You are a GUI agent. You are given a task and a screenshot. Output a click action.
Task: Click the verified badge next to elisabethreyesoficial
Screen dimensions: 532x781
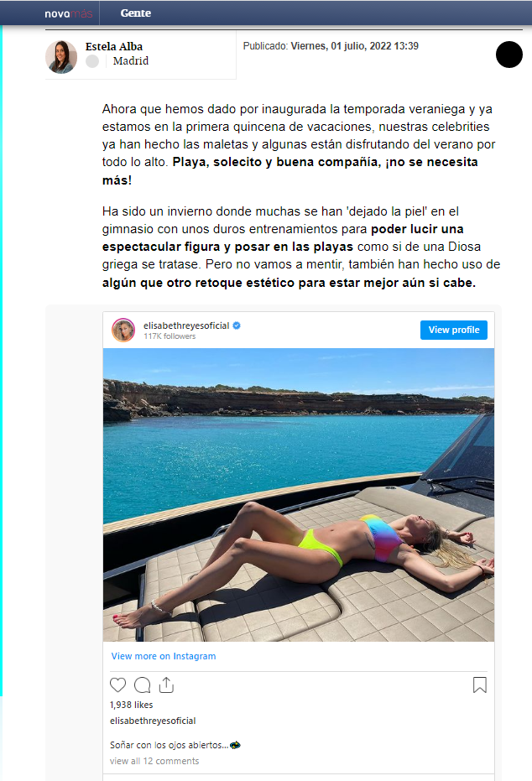[237, 325]
